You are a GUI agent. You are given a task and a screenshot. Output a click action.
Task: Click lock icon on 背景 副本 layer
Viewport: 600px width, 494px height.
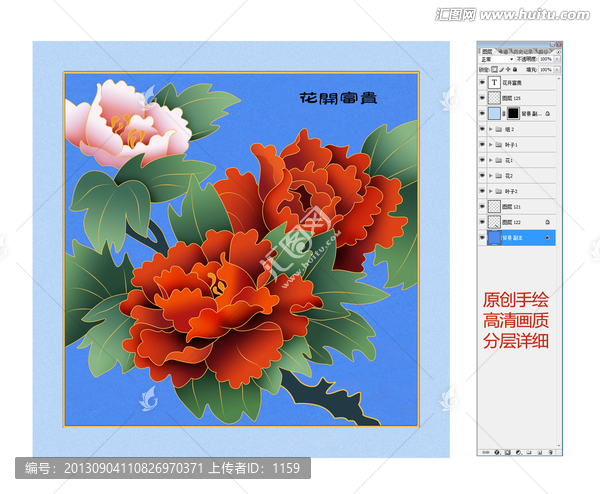click(x=548, y=238)
